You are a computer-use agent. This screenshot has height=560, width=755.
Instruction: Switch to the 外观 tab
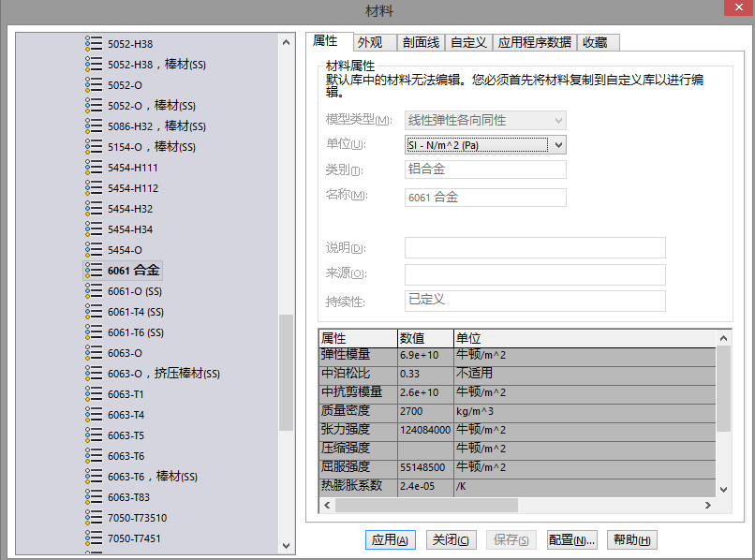pyautogui.click(x=375, y=42)
